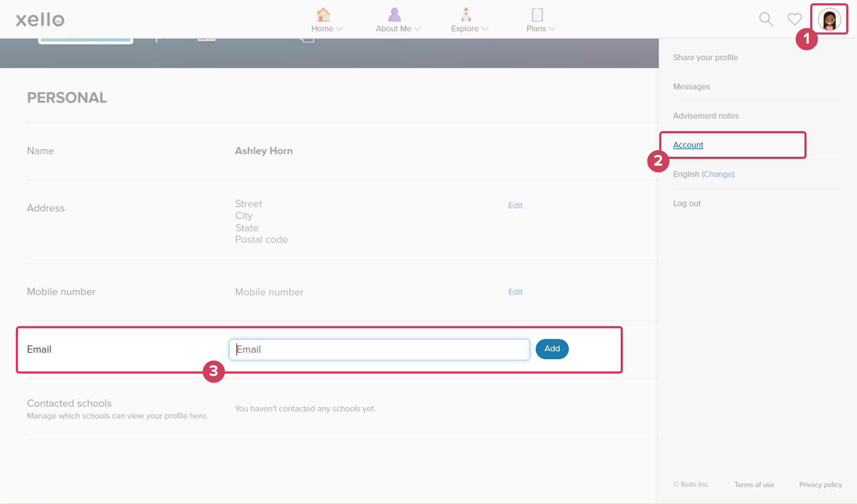Click Edit next to Address

515,205
